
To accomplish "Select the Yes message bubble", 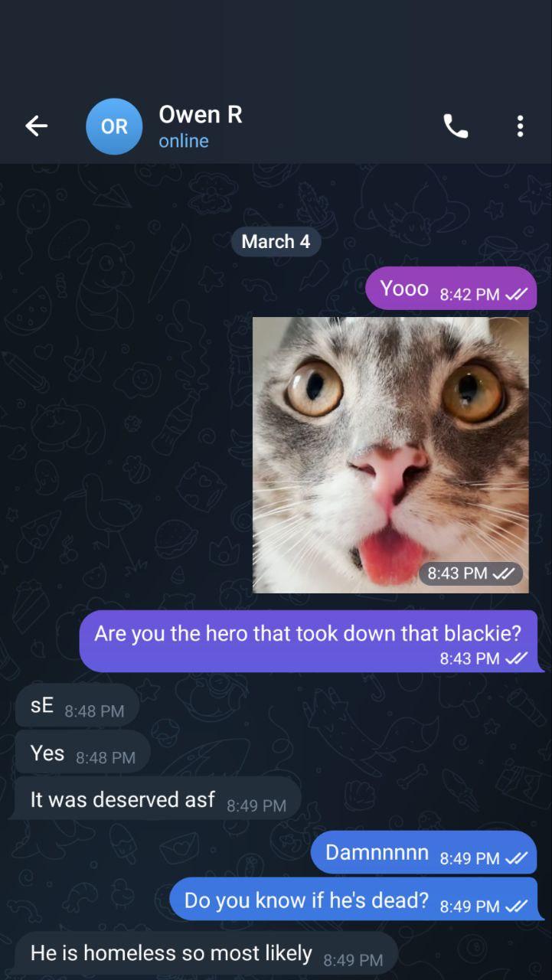I will (83, 752).
